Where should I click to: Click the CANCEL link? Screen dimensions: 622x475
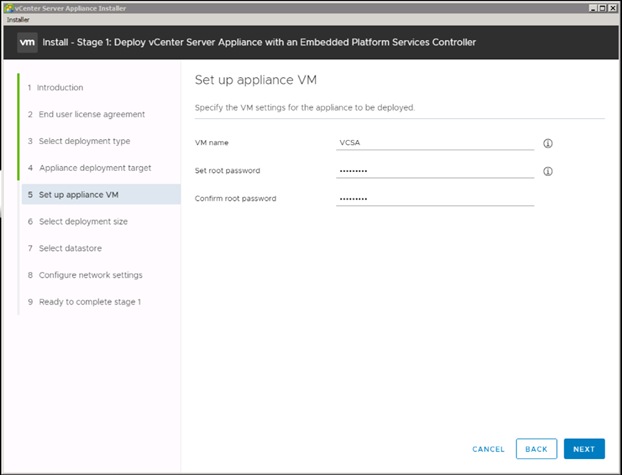pos(488,449)
